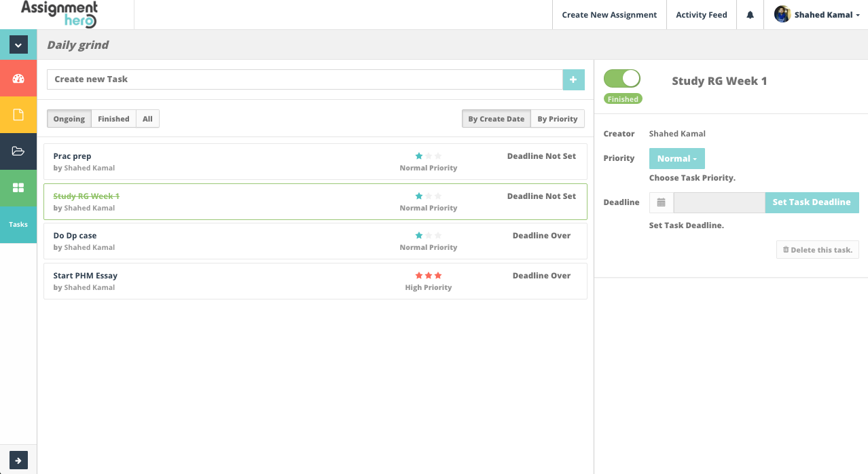868x474 pixels.
Task: Select the Start PHM Essay task
Action: click(315, 281)
